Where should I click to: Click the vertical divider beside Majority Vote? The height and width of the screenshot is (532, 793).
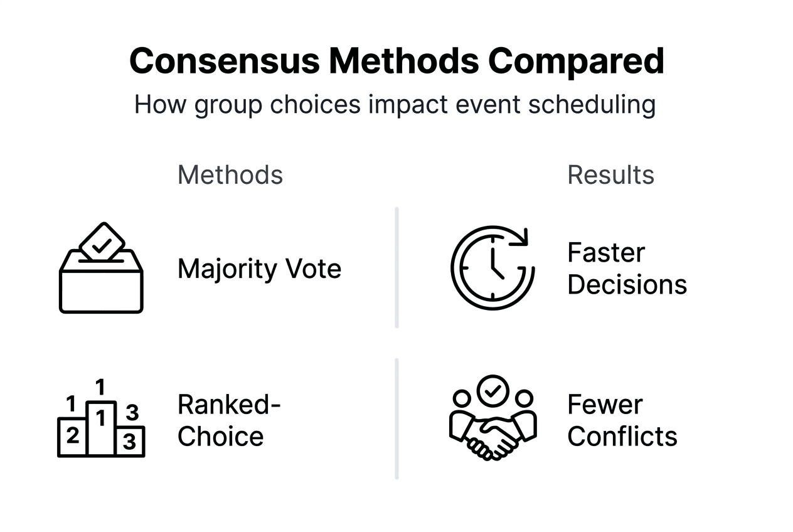coord(397,267)
